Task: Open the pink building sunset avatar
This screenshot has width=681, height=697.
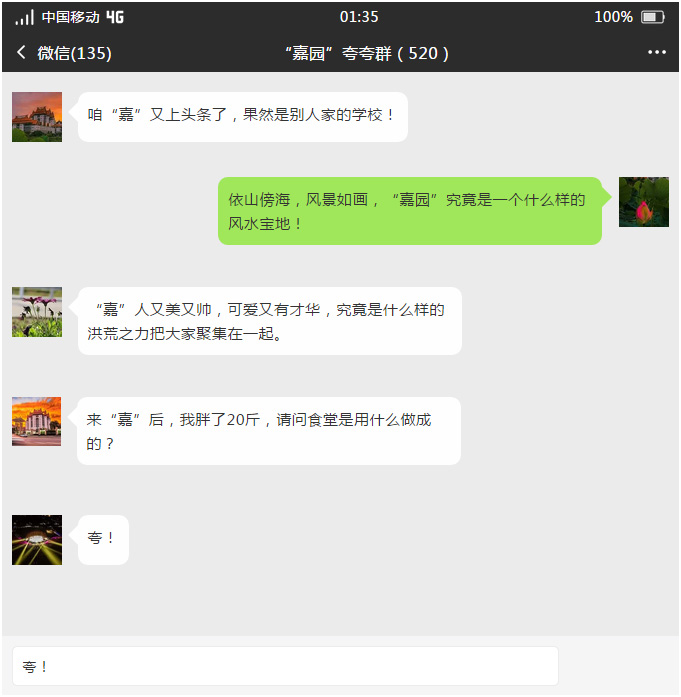Action: tap(36, 421)
